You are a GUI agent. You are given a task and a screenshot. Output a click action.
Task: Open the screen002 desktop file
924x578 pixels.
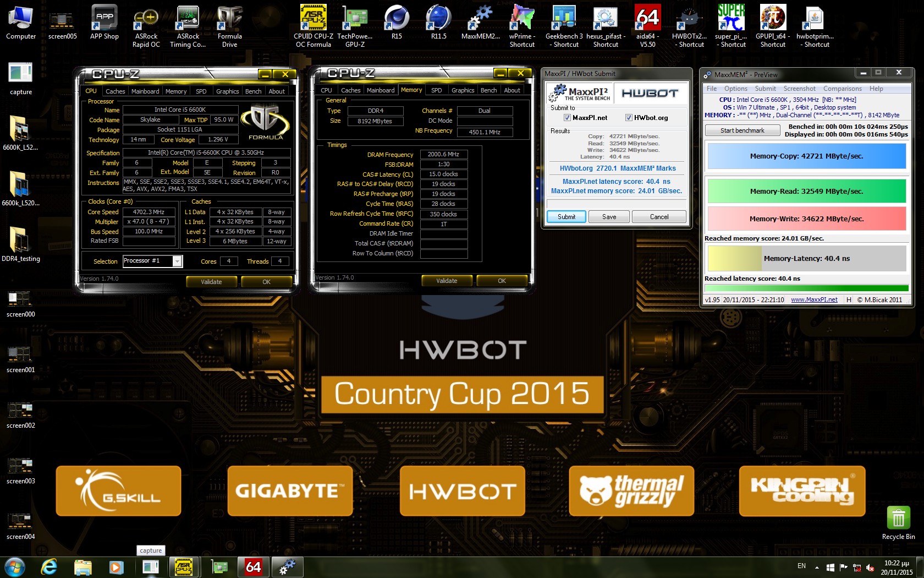click(x=21, y=415)
